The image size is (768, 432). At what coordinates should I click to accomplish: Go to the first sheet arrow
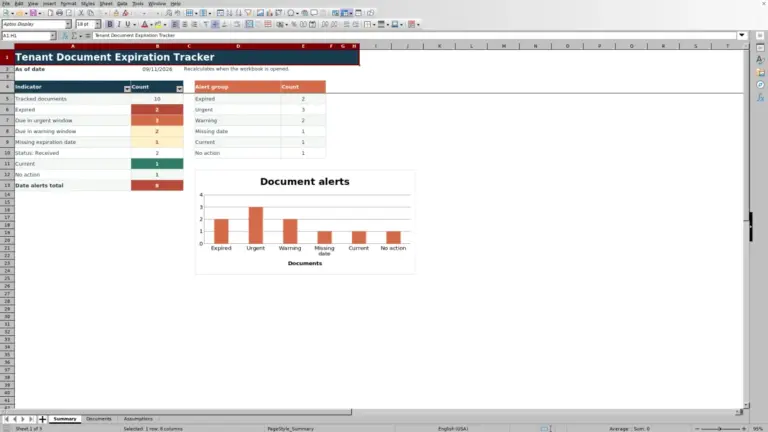6,419
